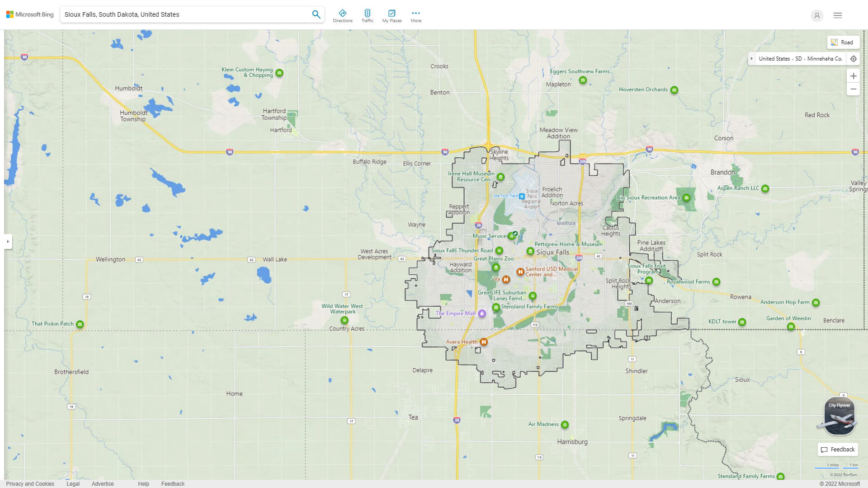Screen dimensions: 868x488
Task: Click the City Flyover preview thumbnail
Action: point(839,415)
